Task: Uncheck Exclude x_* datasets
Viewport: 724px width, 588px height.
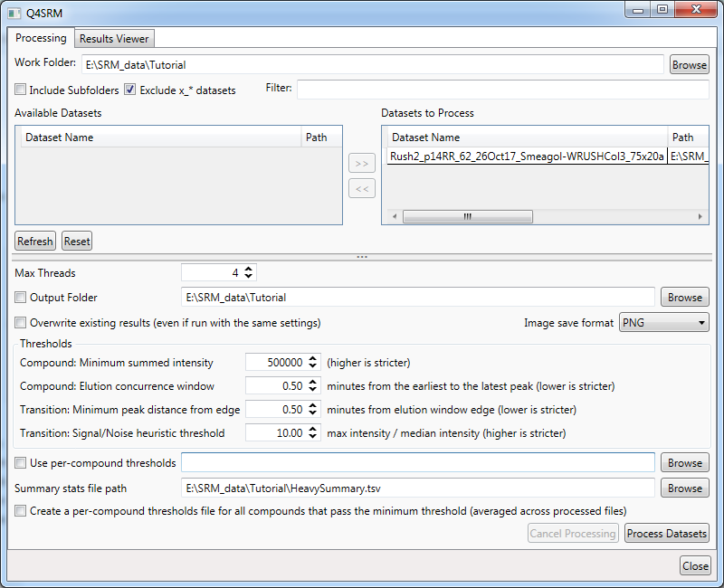Action: click(x=130, y=90)
